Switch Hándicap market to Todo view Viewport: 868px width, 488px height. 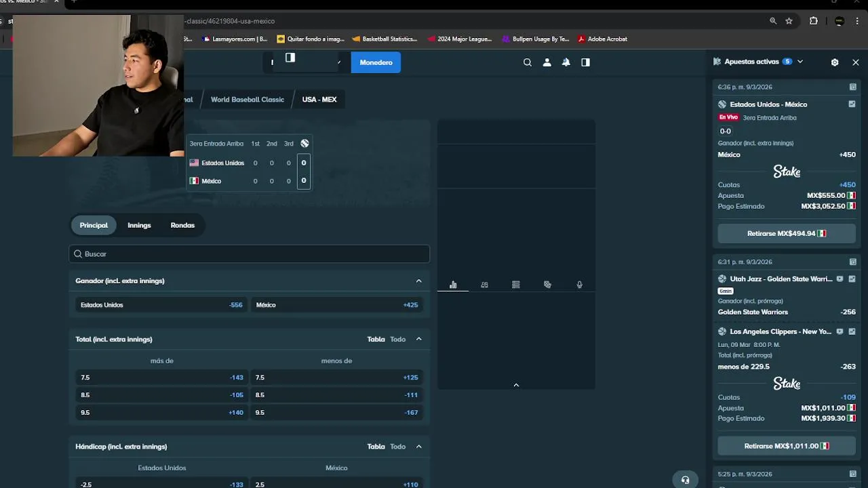(x=397, y=447)
